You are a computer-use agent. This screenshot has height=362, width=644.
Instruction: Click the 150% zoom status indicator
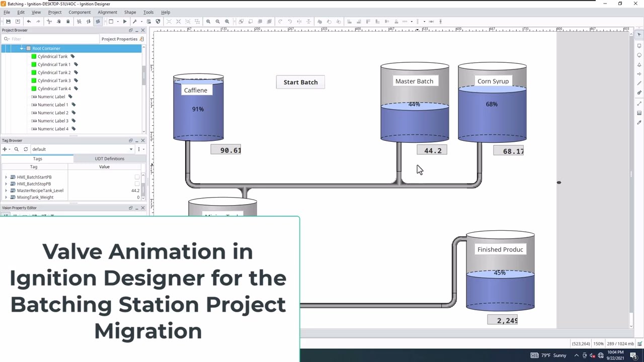(598, 344)
